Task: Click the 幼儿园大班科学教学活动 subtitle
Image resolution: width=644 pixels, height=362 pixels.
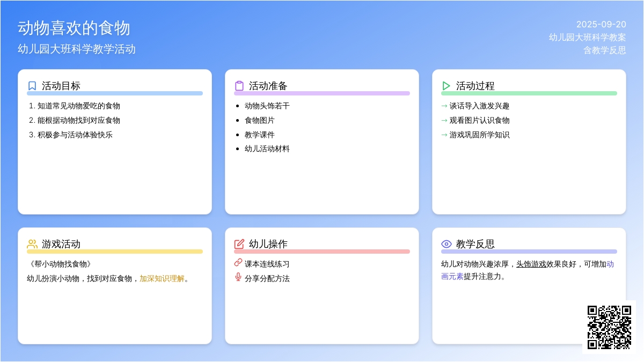Action: point(77,49)
